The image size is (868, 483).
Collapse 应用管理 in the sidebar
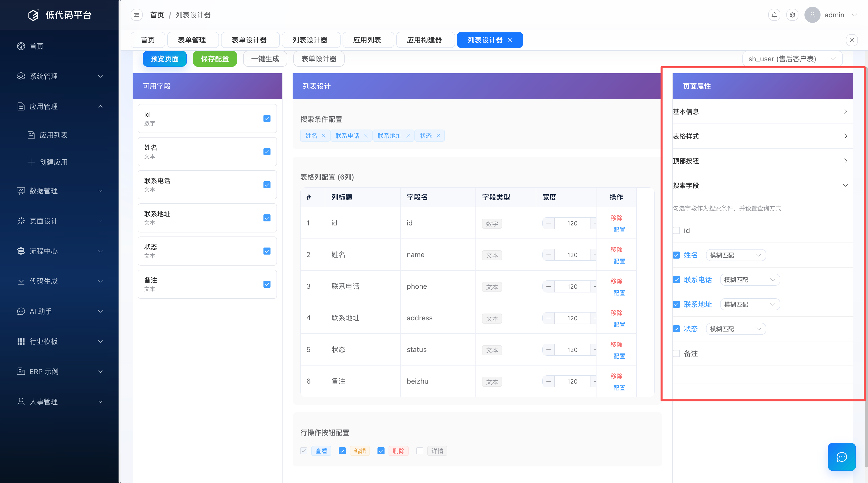click(59, 106)
